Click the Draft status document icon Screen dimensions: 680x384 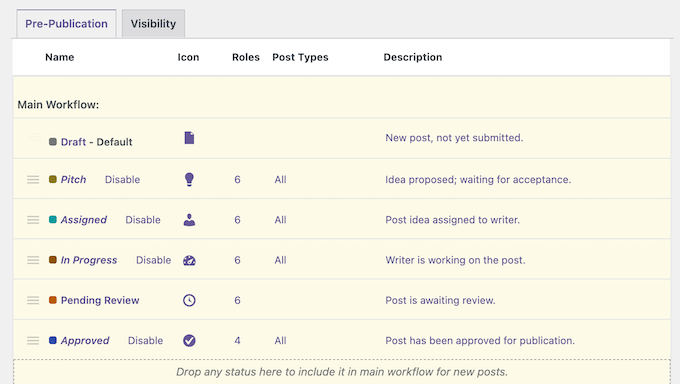click(x=189, y=138)
